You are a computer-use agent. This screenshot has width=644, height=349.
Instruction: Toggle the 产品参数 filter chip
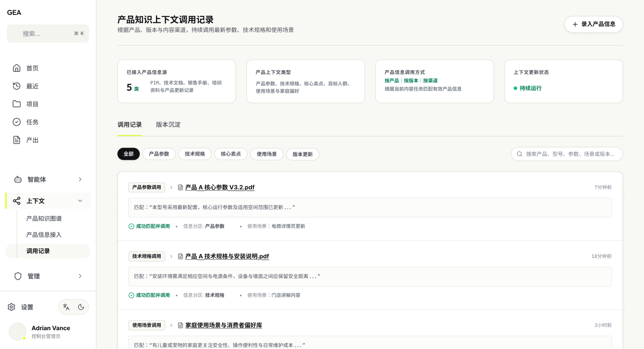(159, 154)
